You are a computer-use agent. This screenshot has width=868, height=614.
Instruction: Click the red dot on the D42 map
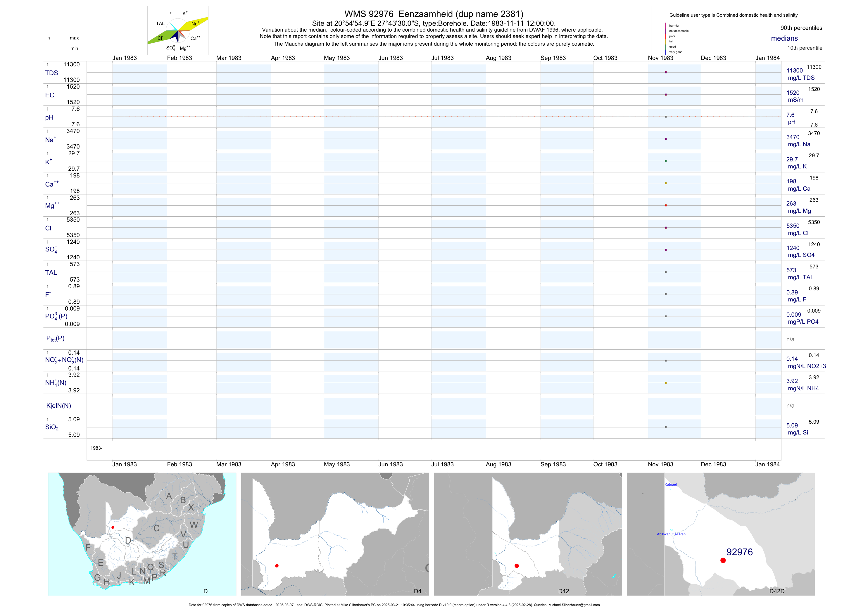[516, 565]
